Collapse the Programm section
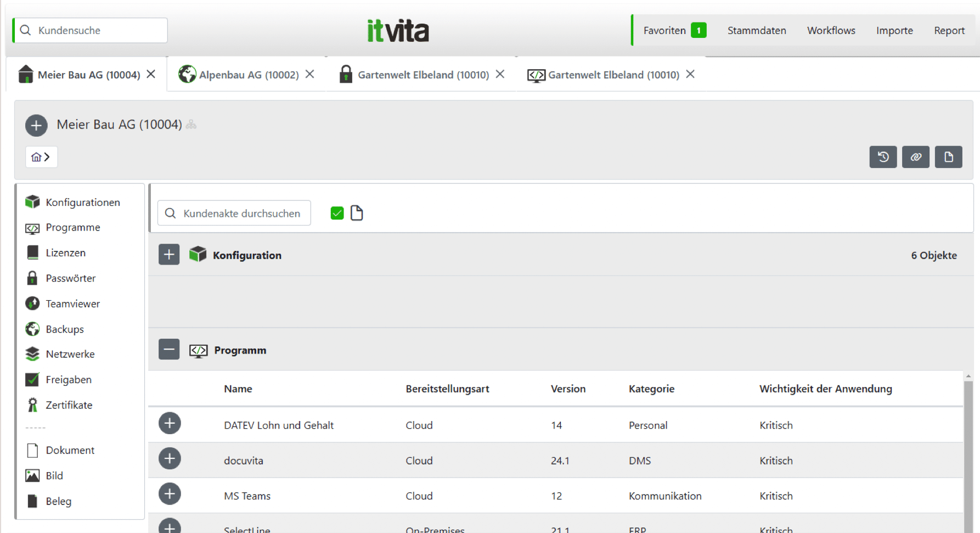The image size is (980, 533). pos(169,349)
